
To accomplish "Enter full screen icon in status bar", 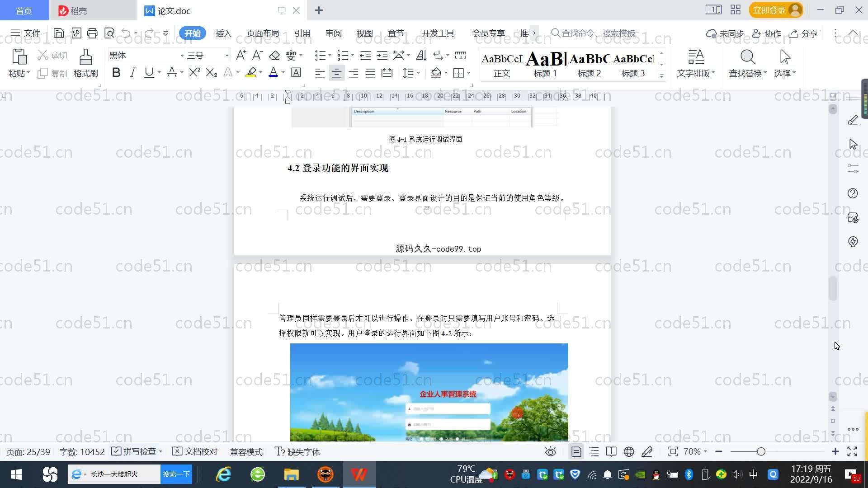I will pyautogui.click(x=852, y=451).
